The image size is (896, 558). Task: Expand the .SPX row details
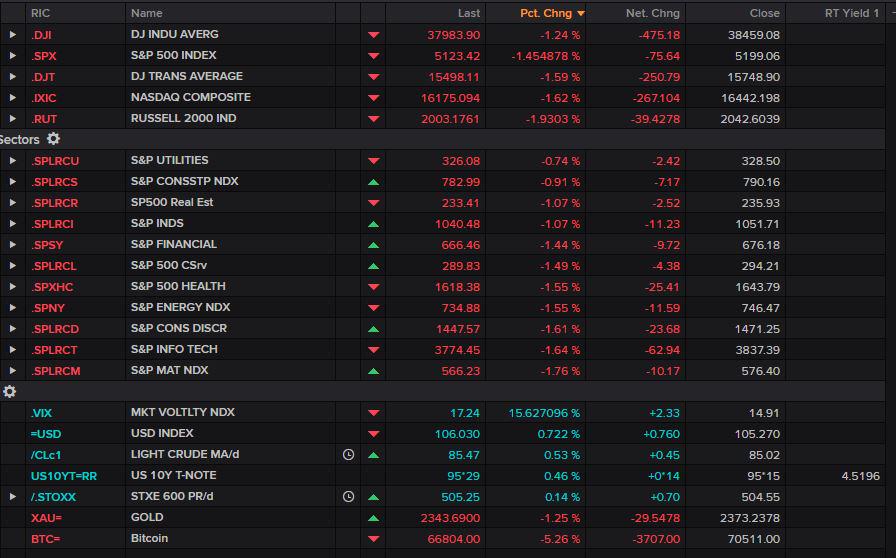[13, 56]
